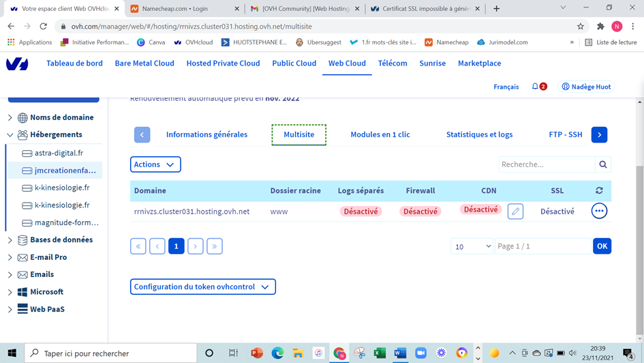
Task: Open the rows-per-page dropdown showing 10
Action: click(x=472, y=246)
